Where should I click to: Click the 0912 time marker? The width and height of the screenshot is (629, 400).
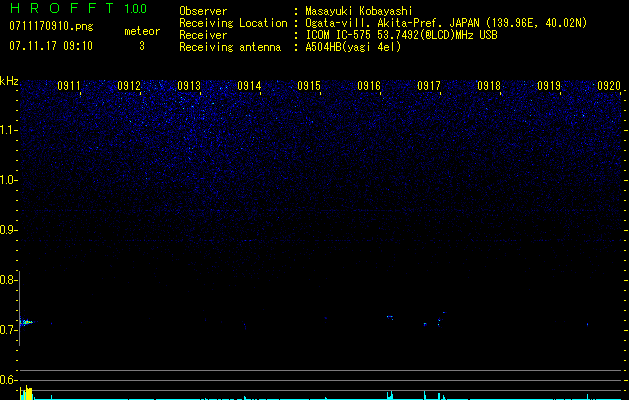(x=129, y=86)
